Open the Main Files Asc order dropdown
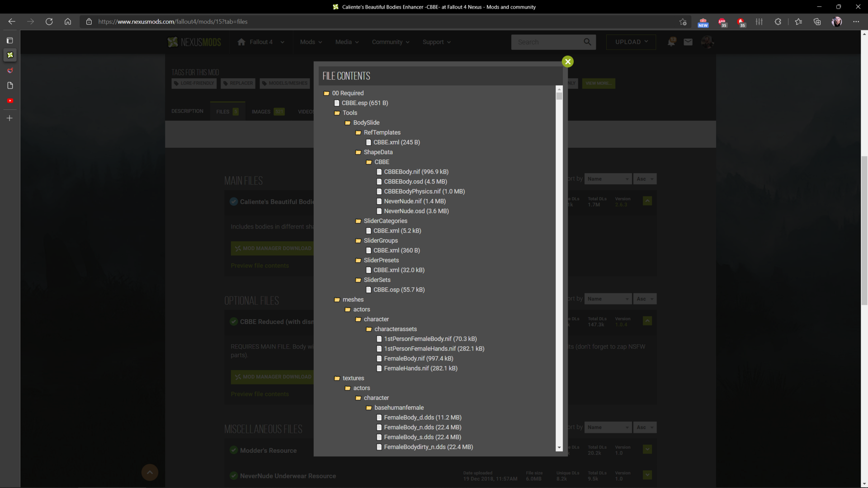The height and width of the screenshot is (488, 868). point(645,179)
